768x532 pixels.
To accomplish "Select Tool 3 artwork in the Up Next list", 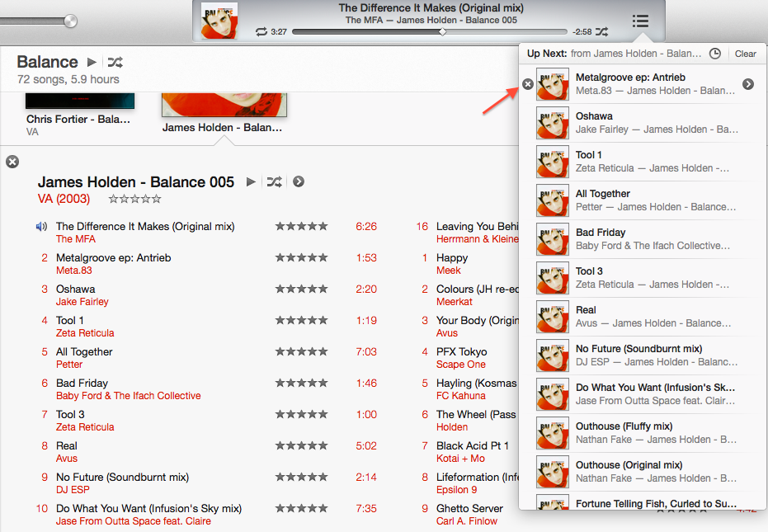I will (553, 278).
